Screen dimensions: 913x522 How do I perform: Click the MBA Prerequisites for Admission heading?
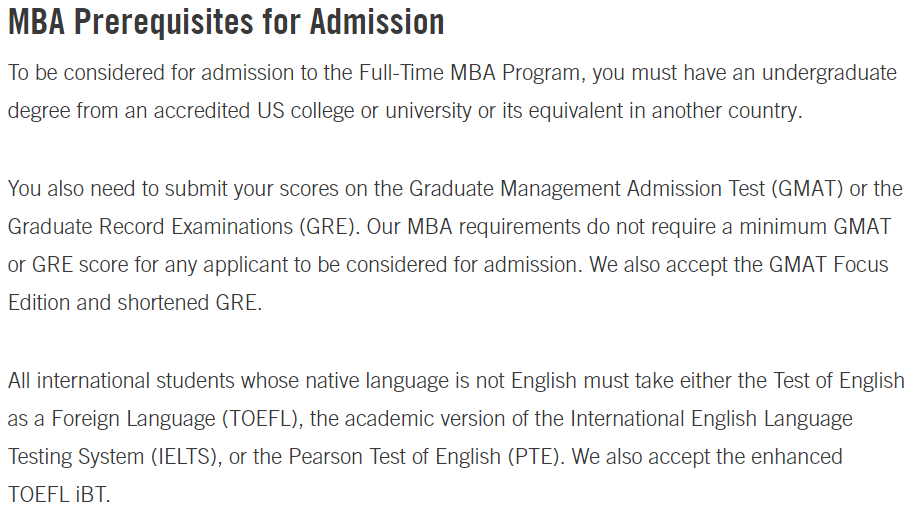click(226, 23)
